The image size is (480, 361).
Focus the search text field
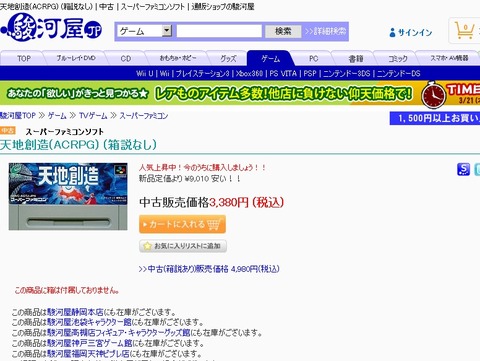pos(219,31)
